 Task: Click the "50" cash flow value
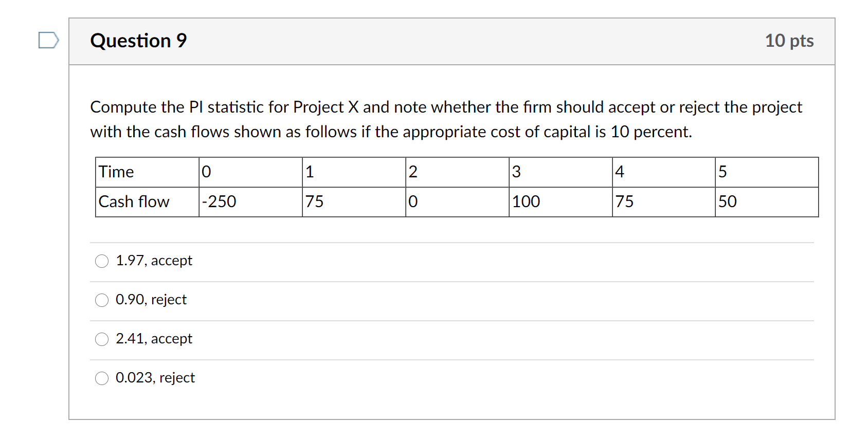(x=729, y=202)
